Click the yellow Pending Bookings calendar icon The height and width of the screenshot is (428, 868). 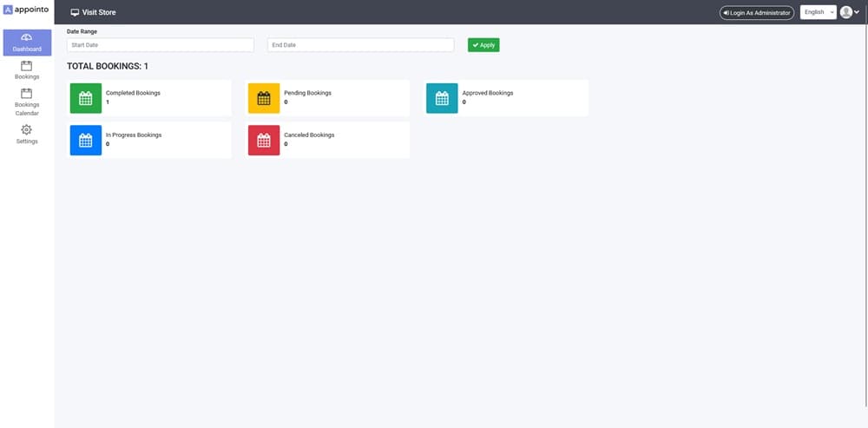point(264,98)
